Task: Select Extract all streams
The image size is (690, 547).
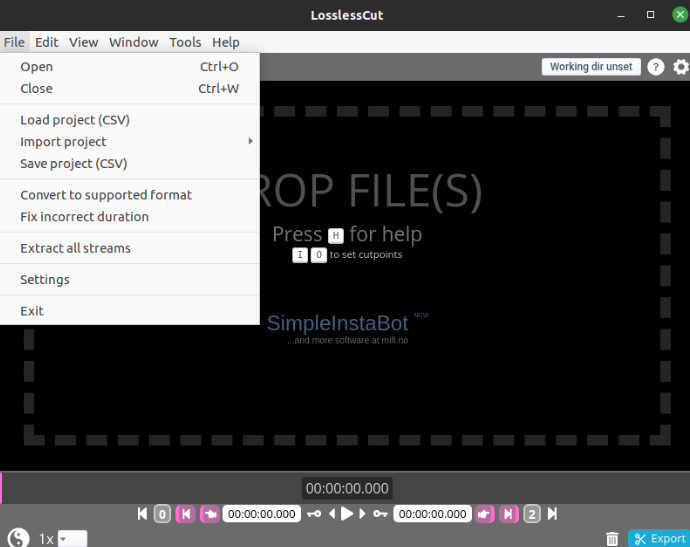Action: 130,248
